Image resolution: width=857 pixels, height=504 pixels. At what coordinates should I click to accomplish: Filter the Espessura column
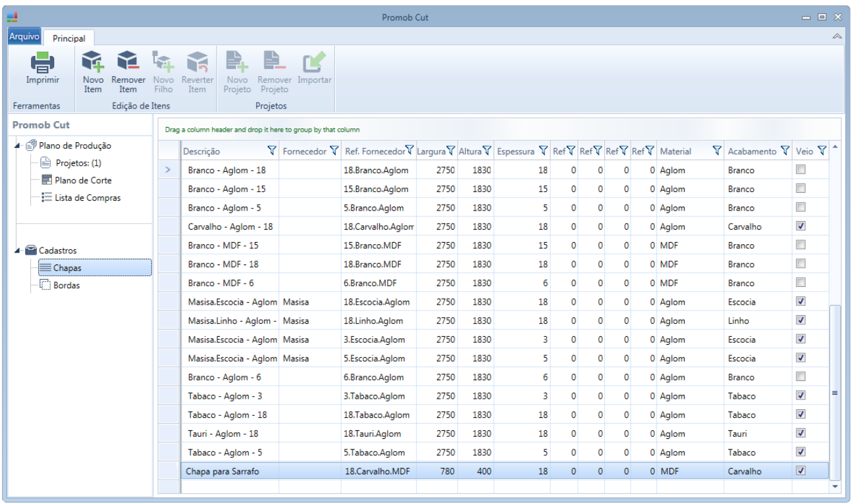click(544, 151)
